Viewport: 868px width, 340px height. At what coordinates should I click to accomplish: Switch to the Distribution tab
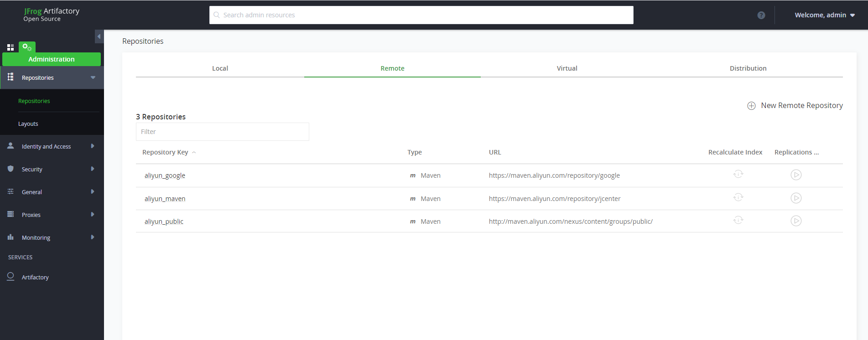pos(748,68)
